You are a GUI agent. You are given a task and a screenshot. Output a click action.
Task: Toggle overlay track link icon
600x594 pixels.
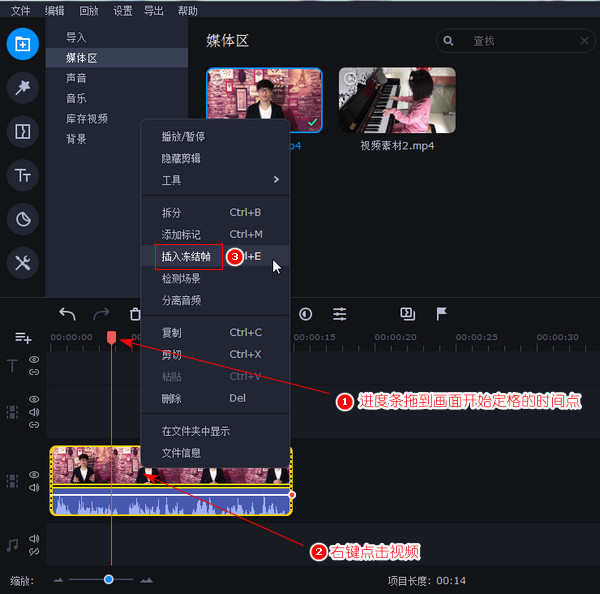[x=34, y=425]
